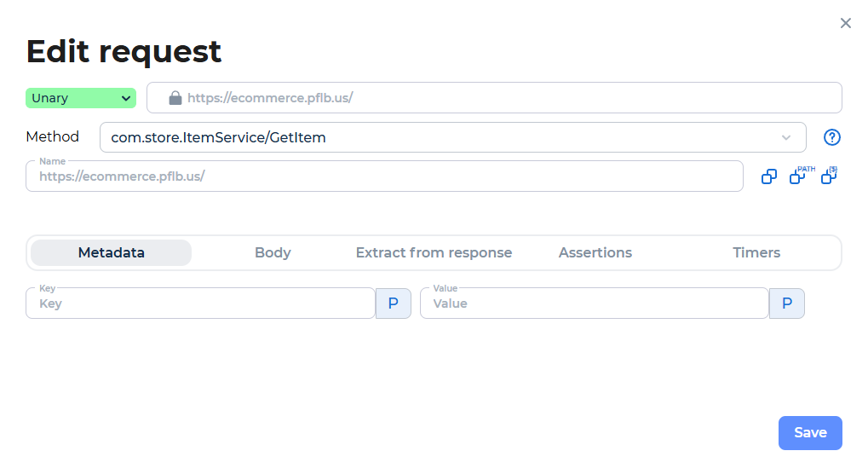Click the lock icon in URL field
The height and width of the screenshot is (474, 868).
175,98
